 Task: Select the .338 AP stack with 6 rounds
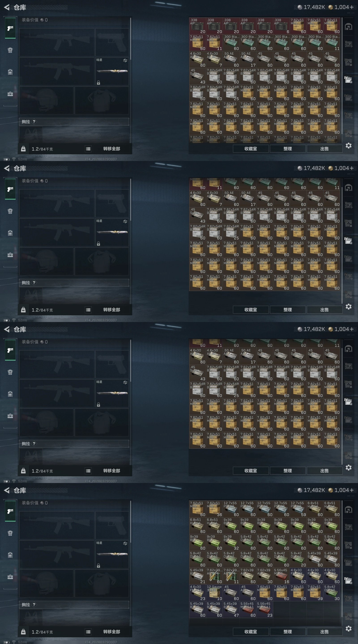click(x=281, y=26)
